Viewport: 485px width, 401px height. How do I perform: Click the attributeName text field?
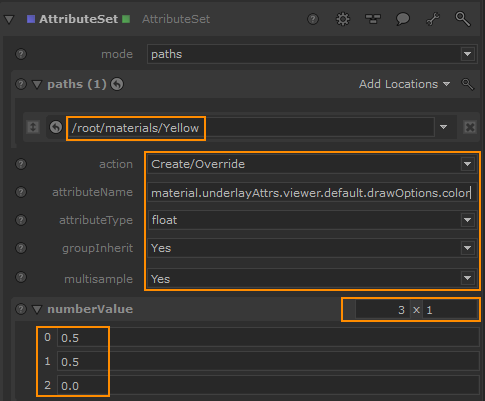point(312,192)
